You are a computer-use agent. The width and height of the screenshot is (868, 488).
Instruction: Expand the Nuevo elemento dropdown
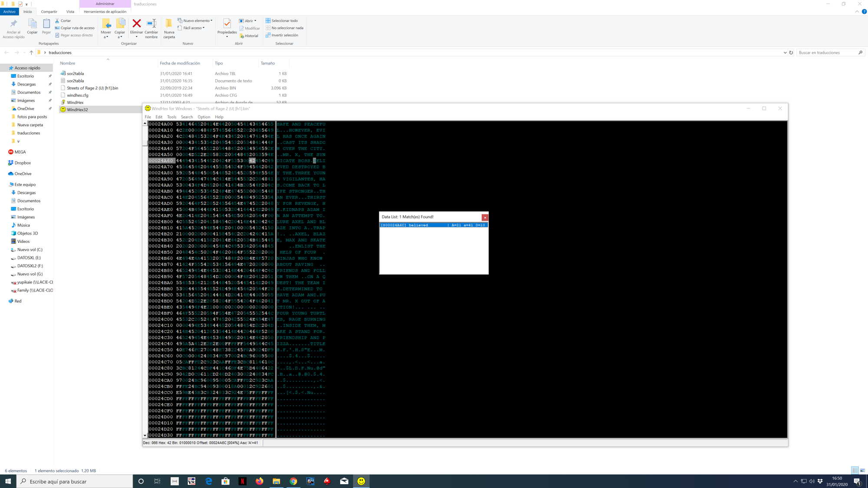(x=211, y=20)
